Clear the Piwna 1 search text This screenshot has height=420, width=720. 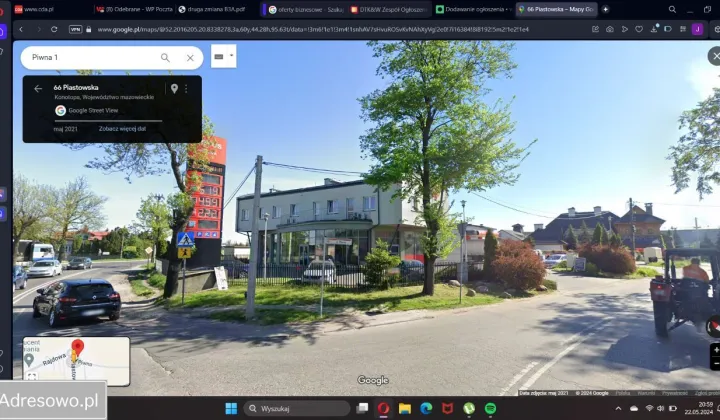click(190, 58)
